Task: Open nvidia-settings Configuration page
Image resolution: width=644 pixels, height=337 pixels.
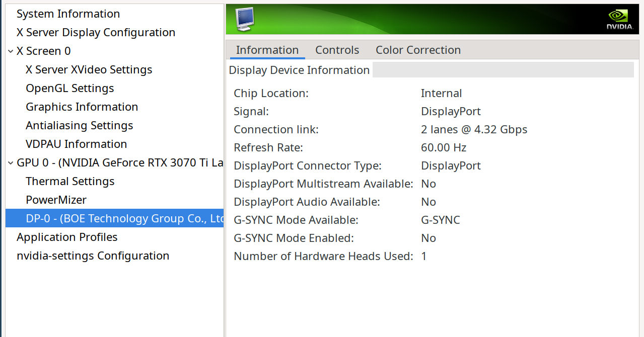Action: (93, 256)
